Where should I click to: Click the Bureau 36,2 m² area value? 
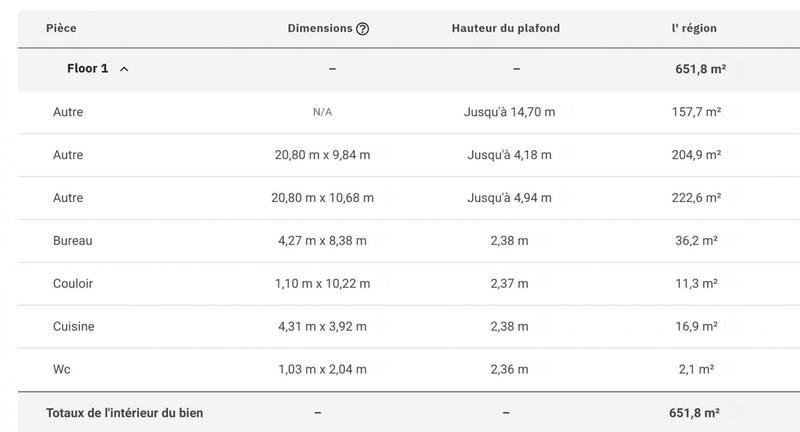click(x=696, y=241)
